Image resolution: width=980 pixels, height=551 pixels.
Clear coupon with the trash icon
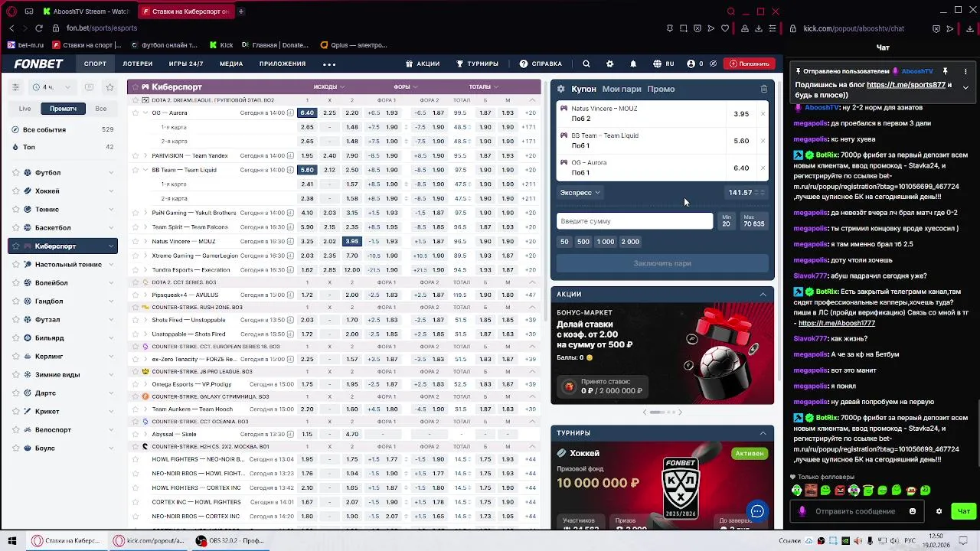(x=763, y=89)
